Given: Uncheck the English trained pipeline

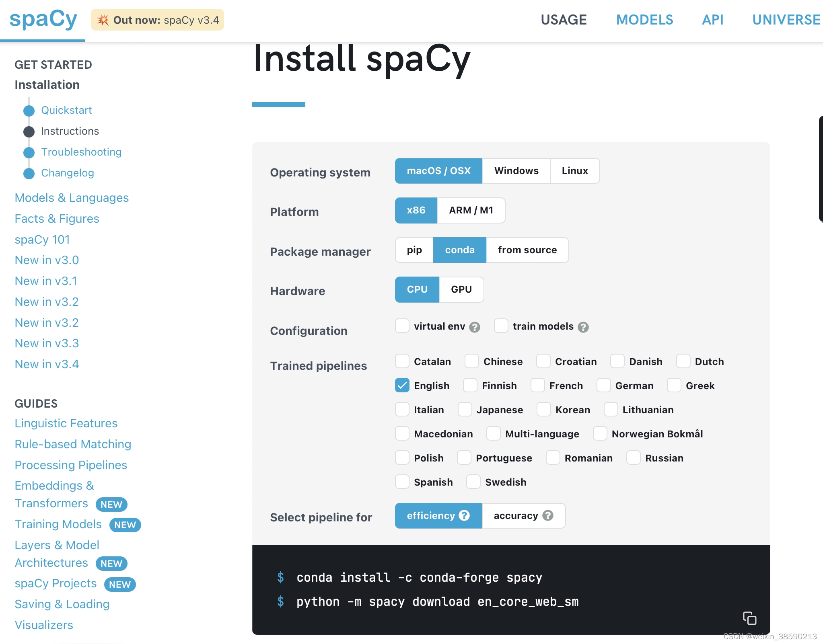Looking at the screenshot, I should (403, 385).
